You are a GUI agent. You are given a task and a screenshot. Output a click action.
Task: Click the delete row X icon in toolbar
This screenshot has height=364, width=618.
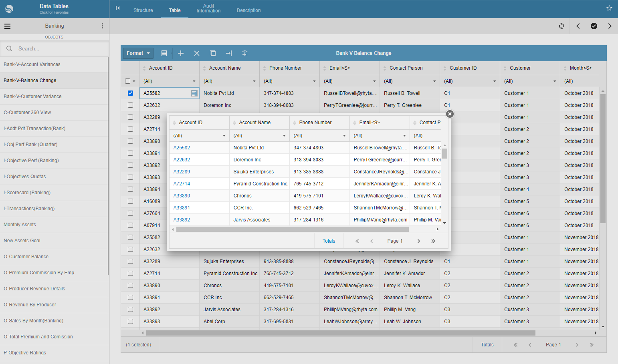point(197,53)
